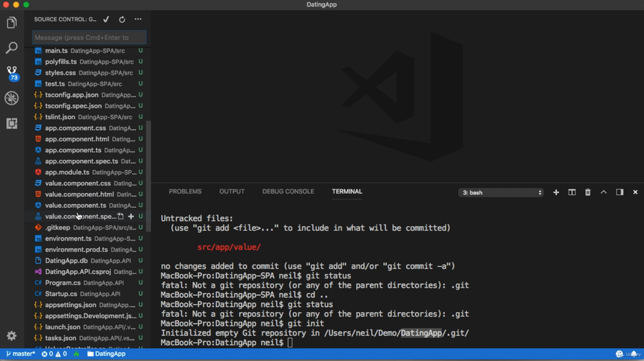Open the Search view in activity bar
Screen dimensions: 644x361
12,48
